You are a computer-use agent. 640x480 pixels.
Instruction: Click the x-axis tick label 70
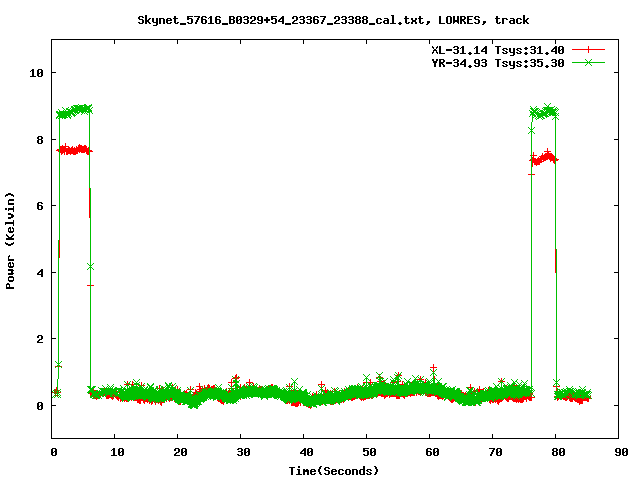pos(495,452)
